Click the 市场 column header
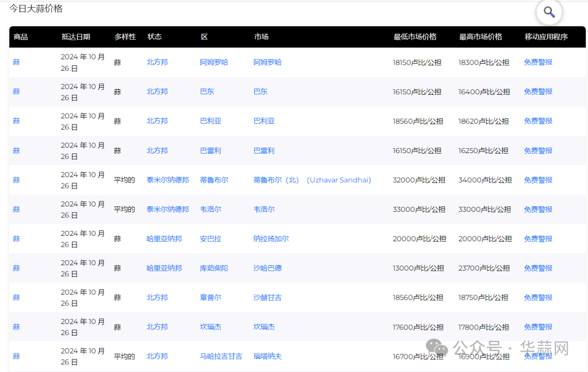 coord(261,36)
